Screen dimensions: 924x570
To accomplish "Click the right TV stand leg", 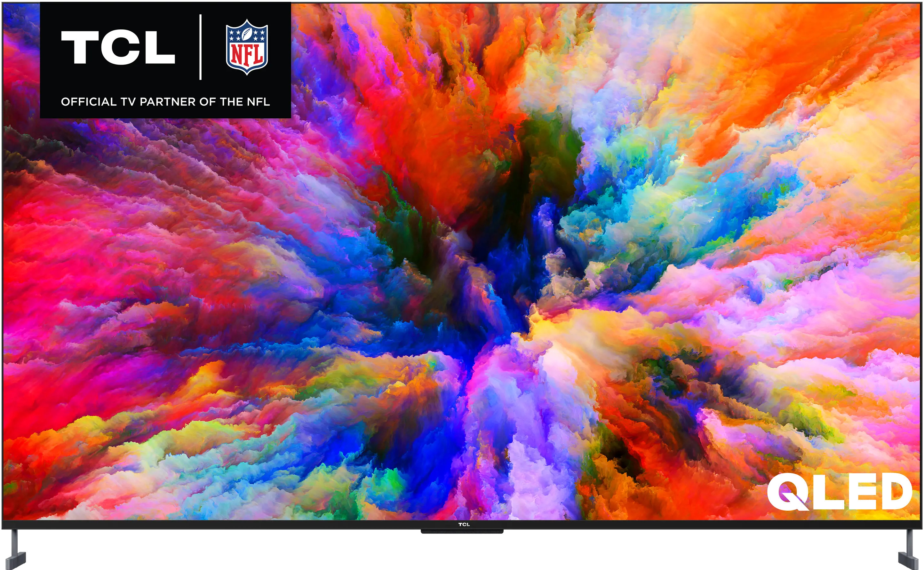I will click(x=909, y=549).
